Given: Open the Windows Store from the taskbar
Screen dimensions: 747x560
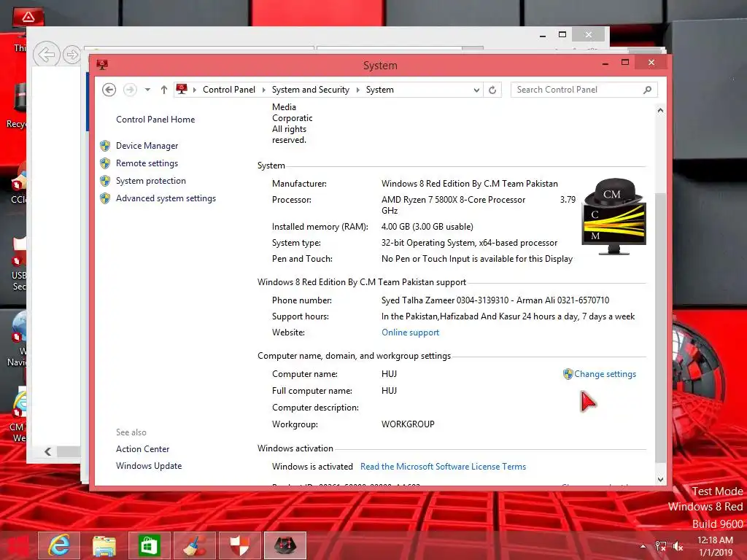Looking at the screenshot, I should 149,545.
